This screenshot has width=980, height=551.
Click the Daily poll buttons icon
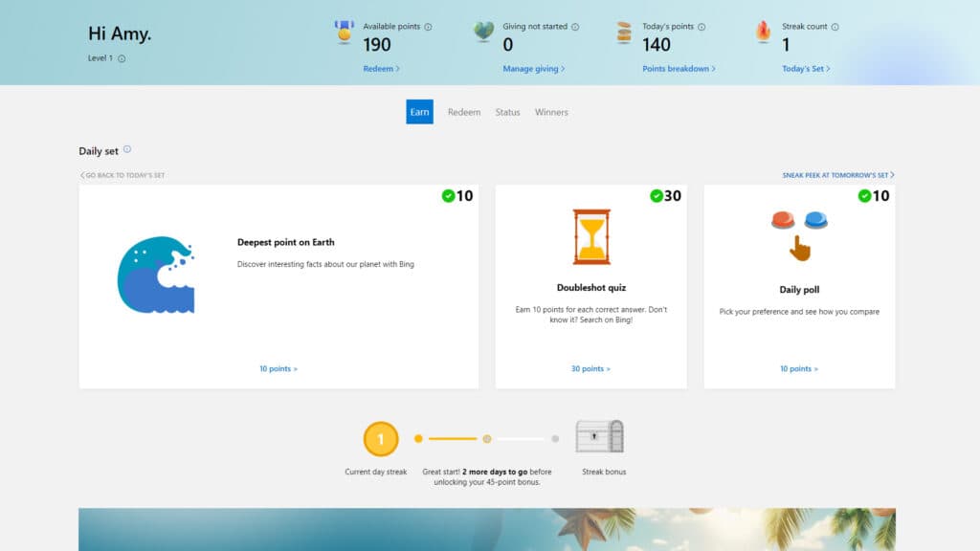799,233
